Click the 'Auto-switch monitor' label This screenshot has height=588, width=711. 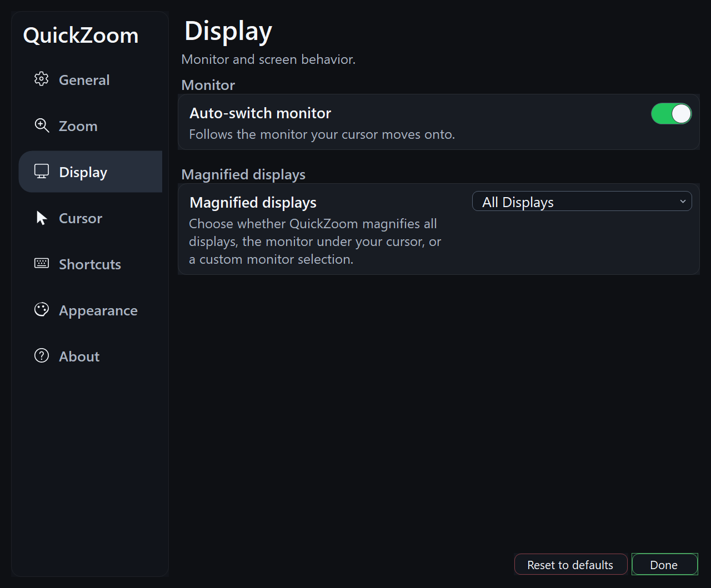pyautogui.click(x=261, y=113)
